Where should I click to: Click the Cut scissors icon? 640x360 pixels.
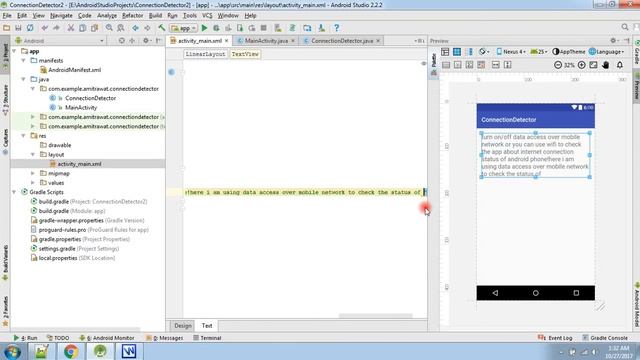[x=71, y=28]
